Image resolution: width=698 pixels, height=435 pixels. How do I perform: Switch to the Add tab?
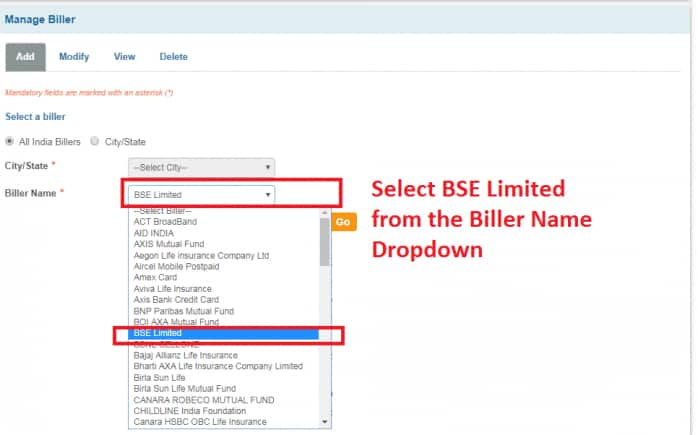[x=25, y=57]
